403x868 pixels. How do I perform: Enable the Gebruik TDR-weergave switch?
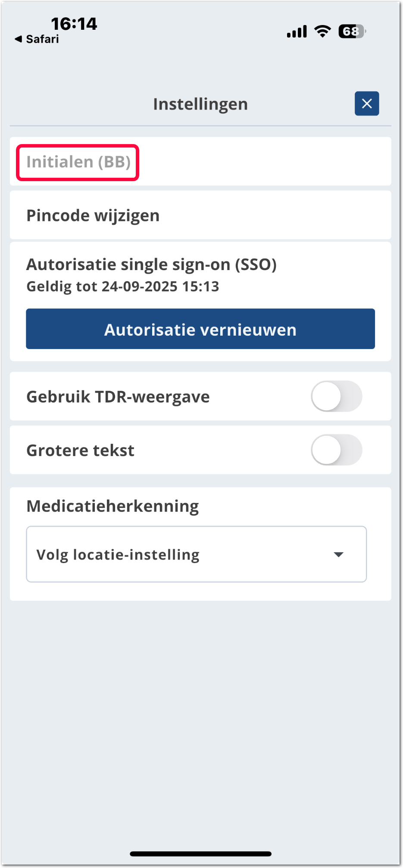coord(337,396)
